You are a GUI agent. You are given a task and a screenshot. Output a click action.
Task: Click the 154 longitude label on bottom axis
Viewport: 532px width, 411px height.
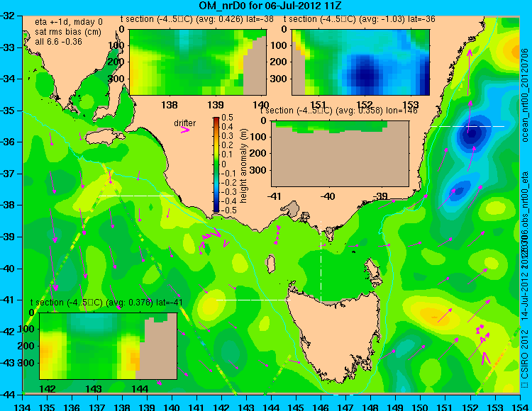[519, 406]
